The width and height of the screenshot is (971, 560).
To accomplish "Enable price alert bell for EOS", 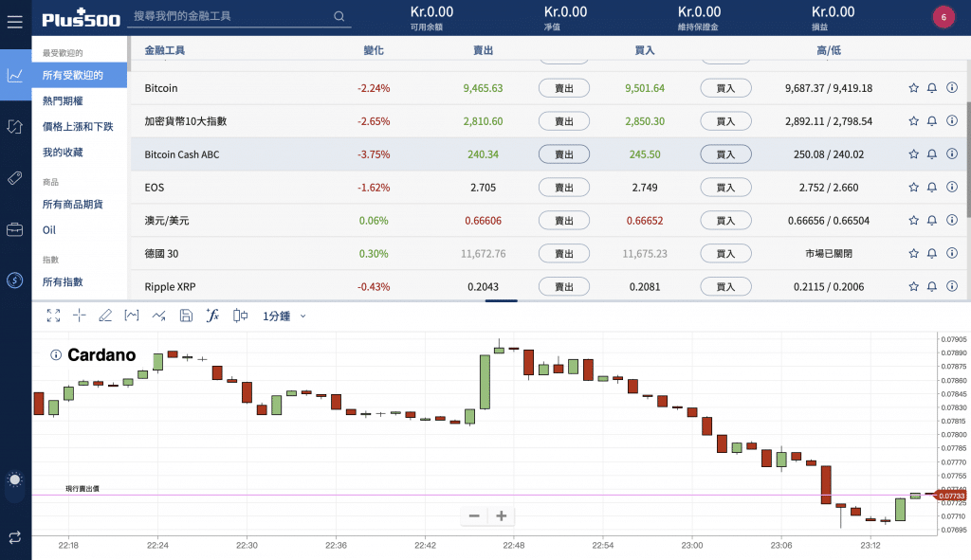I will pos(932,187).
